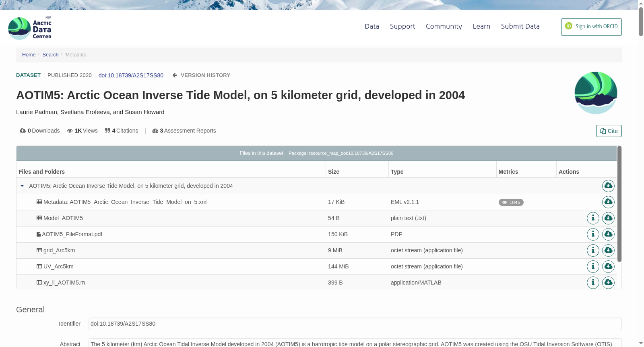Open the Arctic Data Center logo home link

(30, 28)
